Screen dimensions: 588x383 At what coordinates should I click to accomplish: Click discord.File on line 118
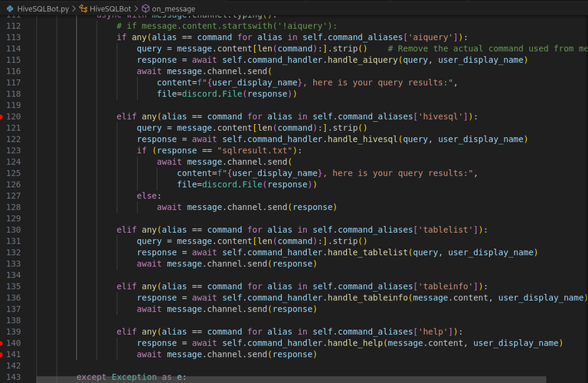[x=212, y=94]
